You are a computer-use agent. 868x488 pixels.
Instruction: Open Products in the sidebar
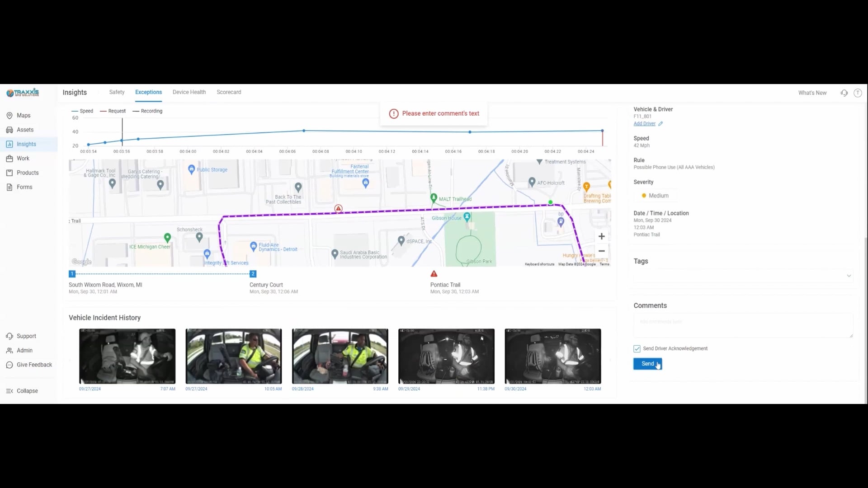tap(27, 173)
